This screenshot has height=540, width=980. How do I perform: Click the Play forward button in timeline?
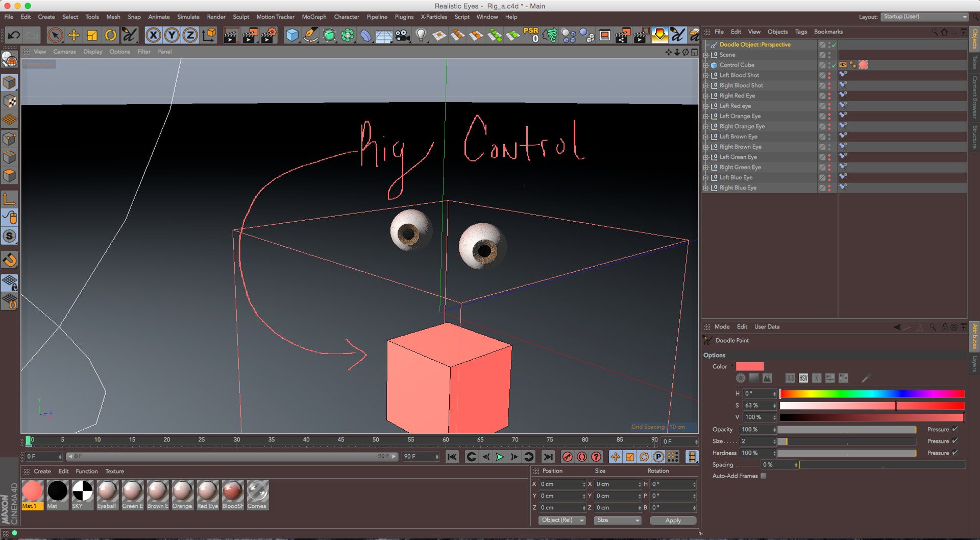pyautogui.click(x=500, y=457)
